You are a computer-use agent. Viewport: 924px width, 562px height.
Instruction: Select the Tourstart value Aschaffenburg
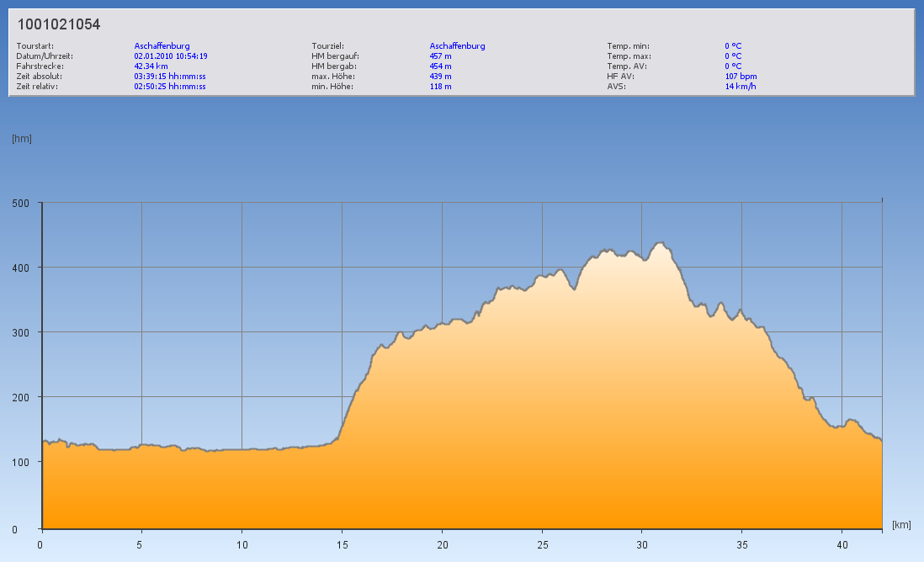(162, 46)
